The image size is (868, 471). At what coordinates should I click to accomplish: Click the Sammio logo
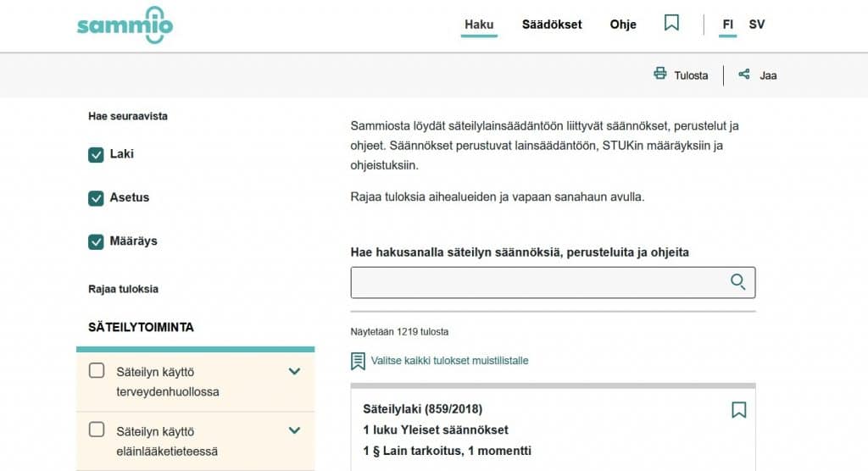coord(125,25)
